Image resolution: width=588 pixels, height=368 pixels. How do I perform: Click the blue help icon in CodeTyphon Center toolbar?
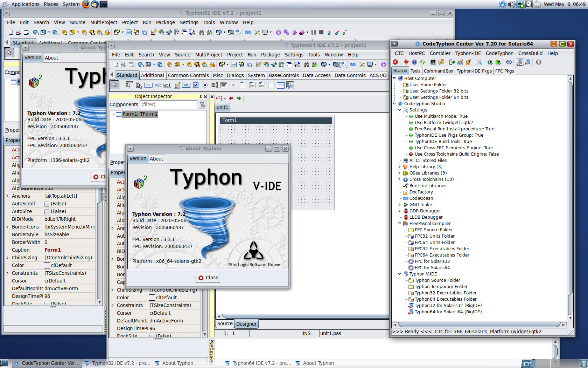point(414,62)
